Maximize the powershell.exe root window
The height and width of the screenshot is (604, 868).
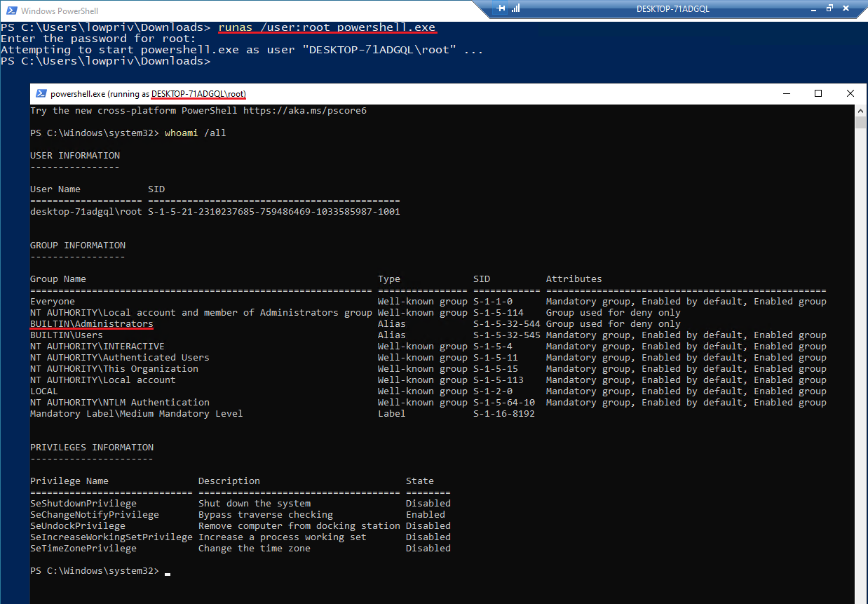pos(818,93)
